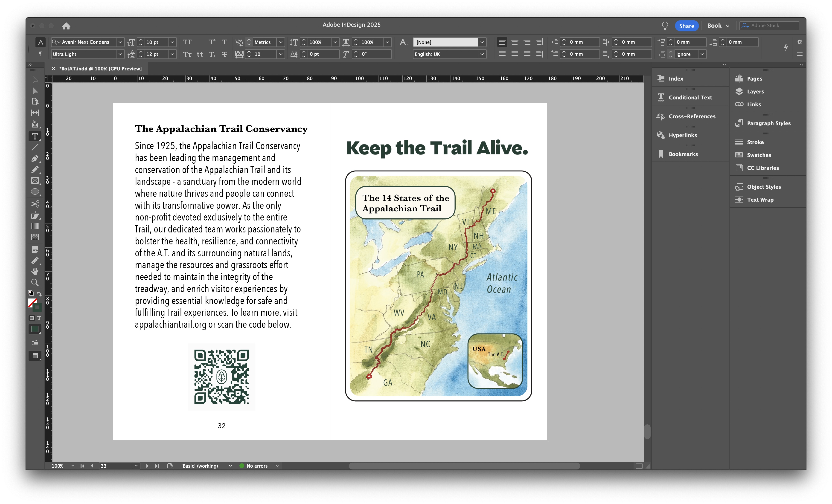Select the Type tool
The height and width of the screenshot is (504, 832).
[35, 136]
